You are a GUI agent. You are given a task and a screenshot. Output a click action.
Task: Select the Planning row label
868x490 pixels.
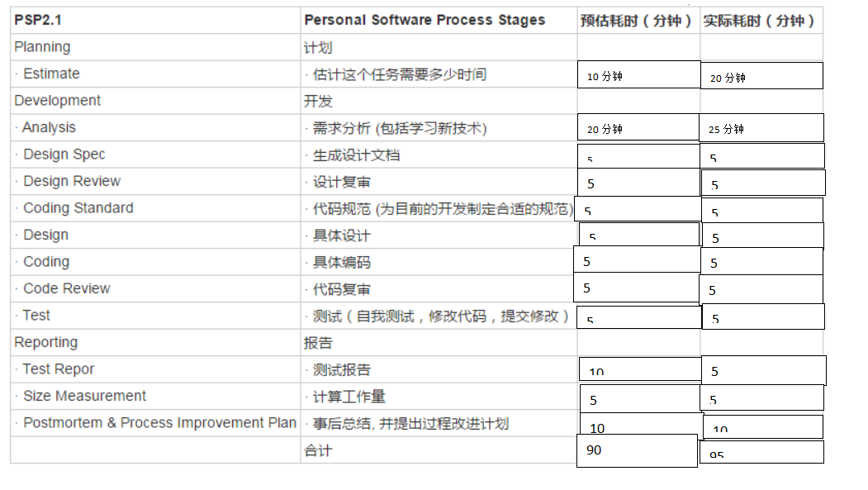(x=42, y=47)
